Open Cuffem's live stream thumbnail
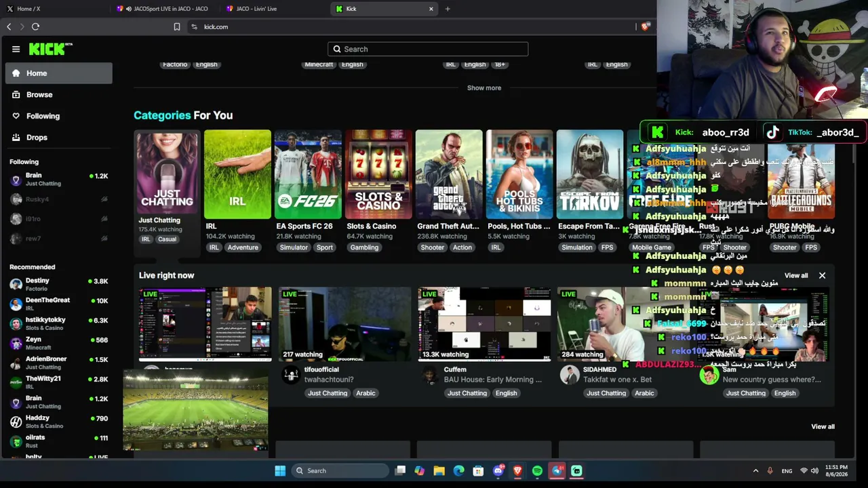Image resolution: width=868 pixels, height=488 pixels. [x=484, y=324]
